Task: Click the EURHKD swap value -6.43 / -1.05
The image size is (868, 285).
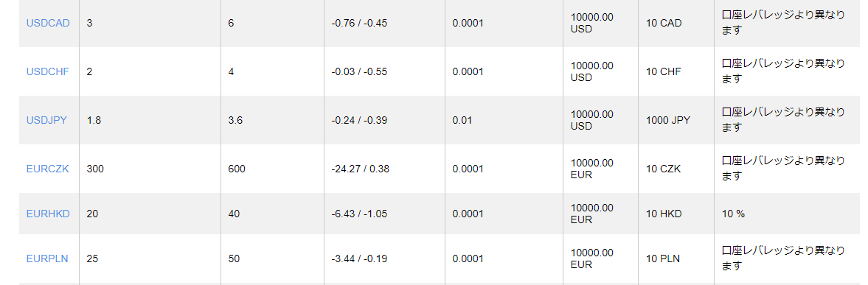Action: 360,214
